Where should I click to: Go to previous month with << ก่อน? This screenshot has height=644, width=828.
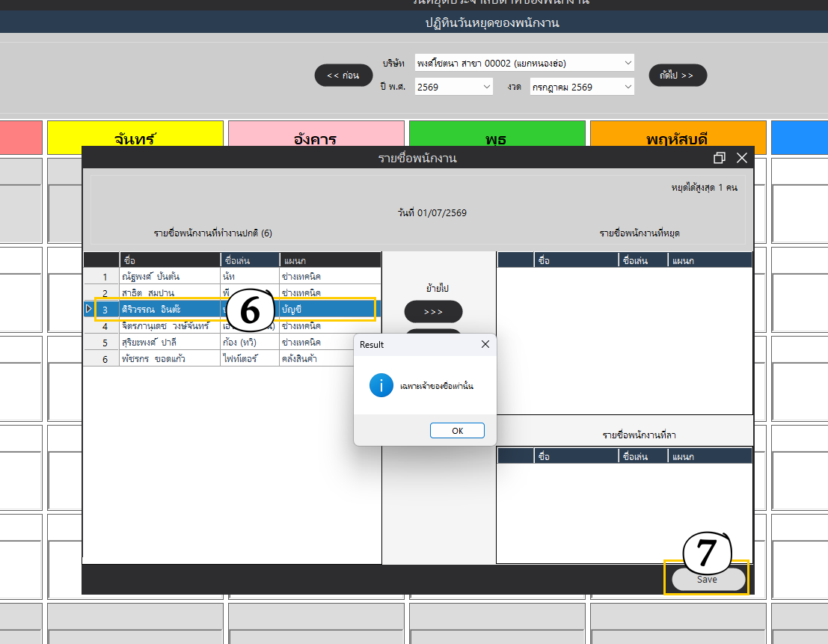[x=343, y=75]
